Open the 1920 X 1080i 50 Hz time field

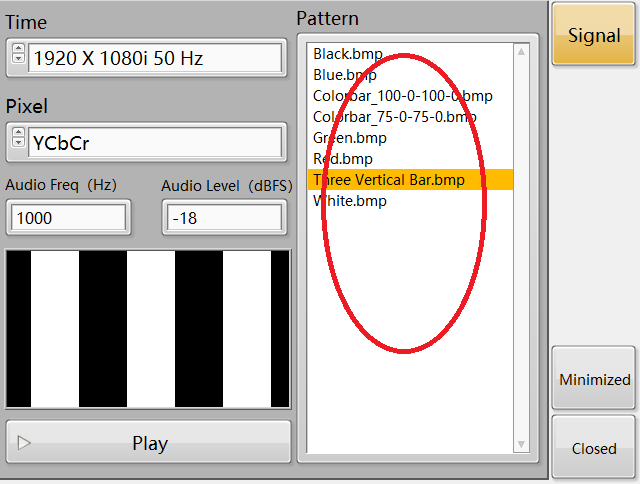[x=154, y=58]
